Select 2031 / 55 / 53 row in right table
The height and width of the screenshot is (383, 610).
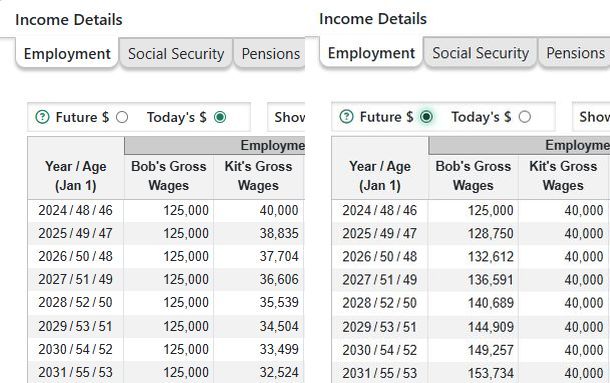point(471,373)
